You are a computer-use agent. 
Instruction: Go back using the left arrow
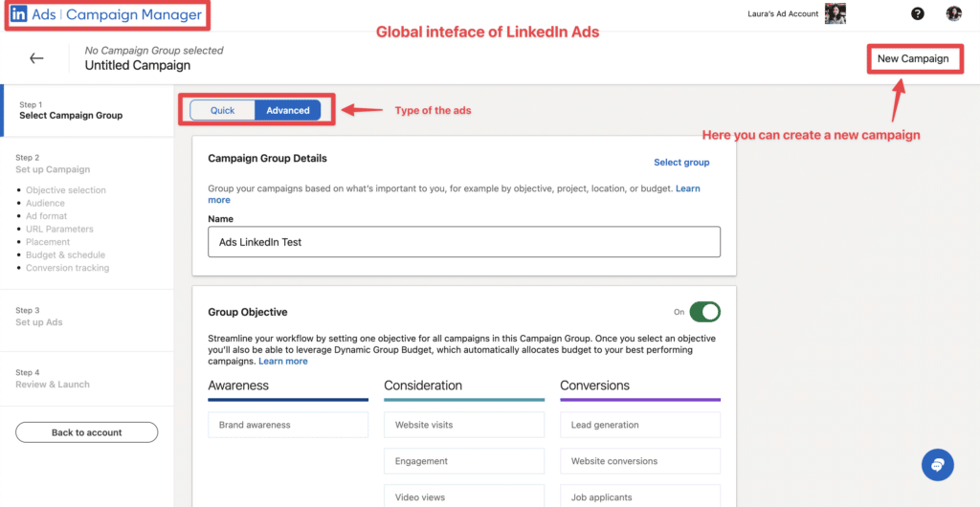click(36, 58)
